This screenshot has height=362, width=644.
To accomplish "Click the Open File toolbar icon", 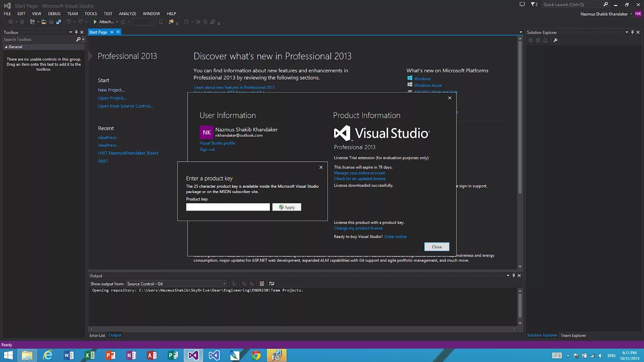I will 44,22.
